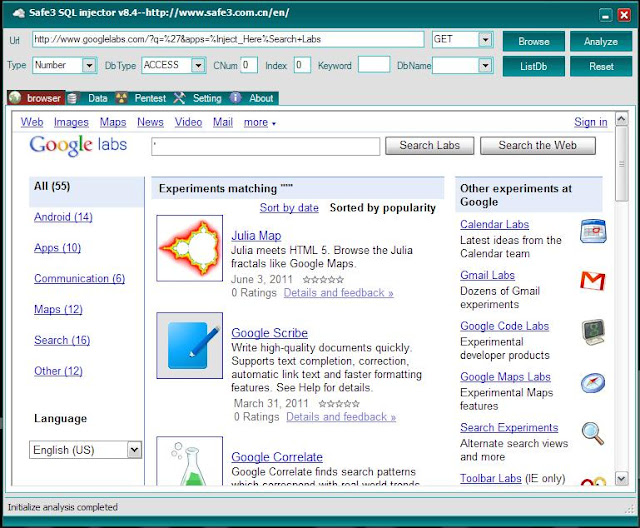640x528 pixels.
Task: Expand the more menu in Google bar
Action: 260,122
